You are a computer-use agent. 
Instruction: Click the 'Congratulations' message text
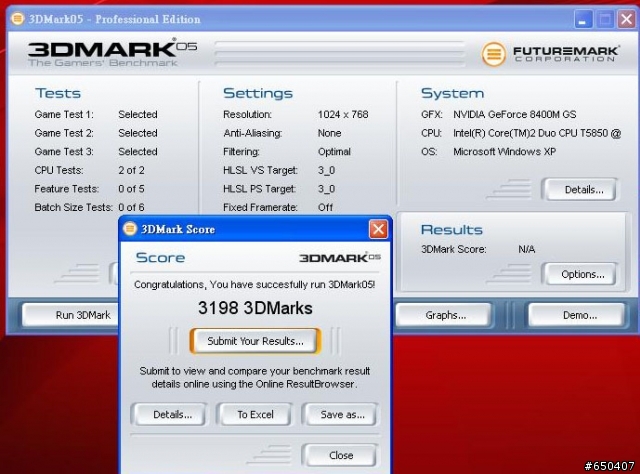[x=254, y=285]
